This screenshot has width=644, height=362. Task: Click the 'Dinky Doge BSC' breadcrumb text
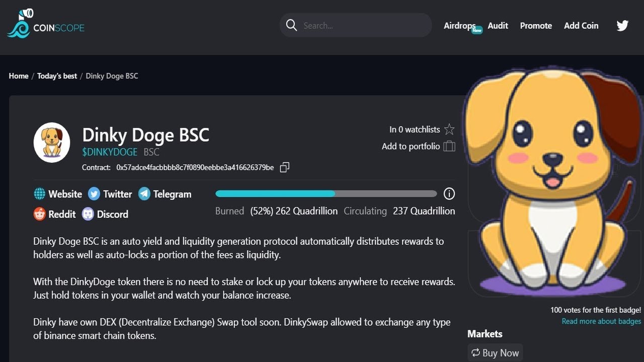coord(112,76)
